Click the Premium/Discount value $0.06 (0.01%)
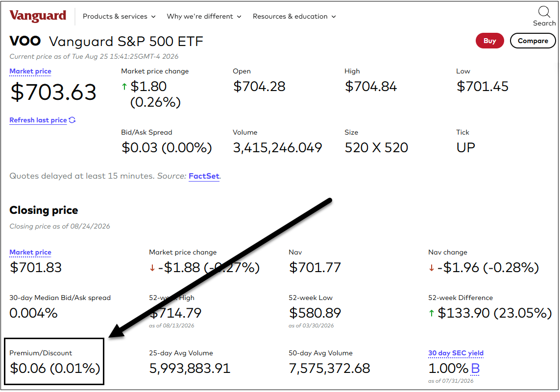The width and height of the screenshot is (560, 392). click(x=55, y=369)
